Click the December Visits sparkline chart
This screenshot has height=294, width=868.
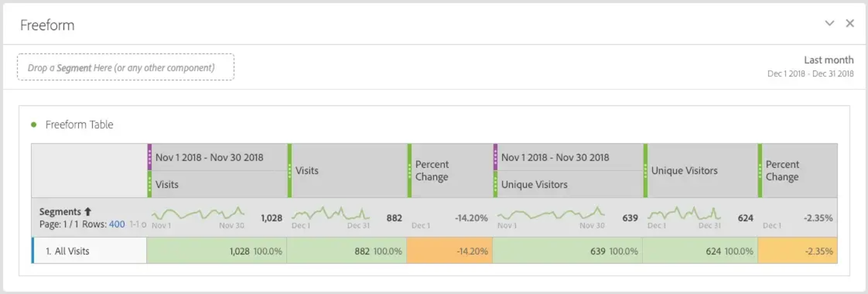pos(330,213)
